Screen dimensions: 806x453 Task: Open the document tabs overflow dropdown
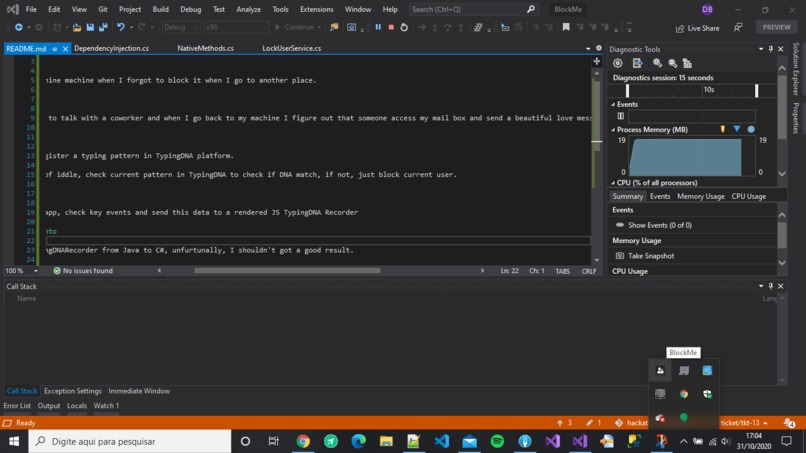(588, 48)
